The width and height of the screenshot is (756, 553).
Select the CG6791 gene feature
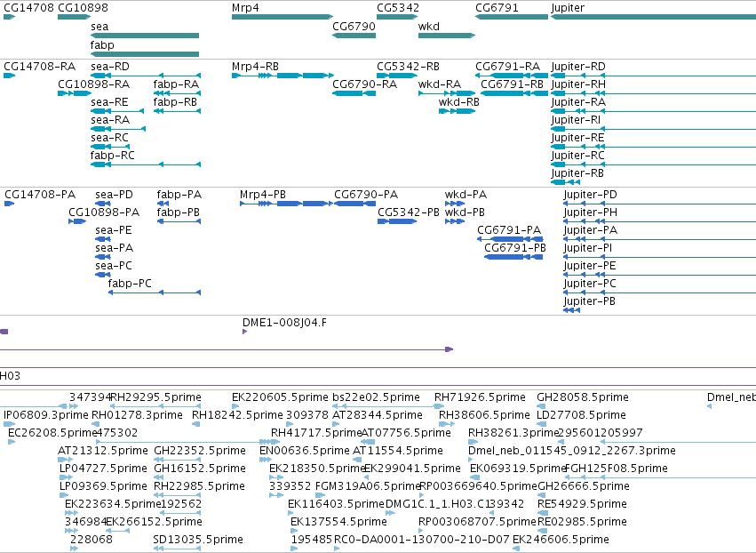[512, 17]
